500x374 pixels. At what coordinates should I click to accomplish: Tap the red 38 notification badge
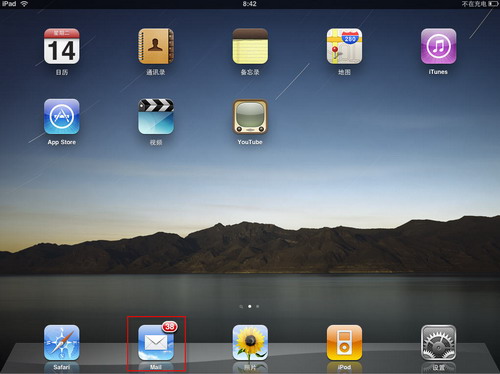(x=170, y=327)
